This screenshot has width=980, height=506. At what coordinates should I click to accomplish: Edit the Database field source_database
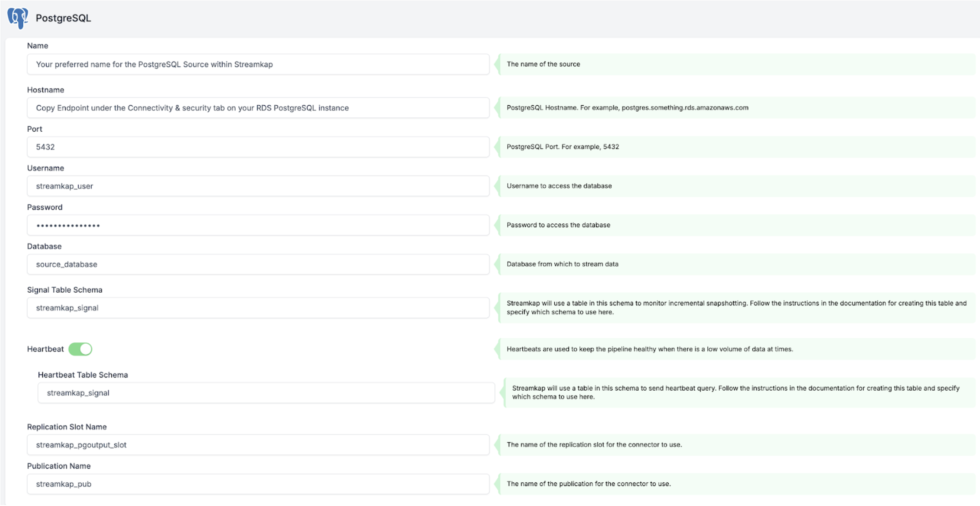point(258,264)
